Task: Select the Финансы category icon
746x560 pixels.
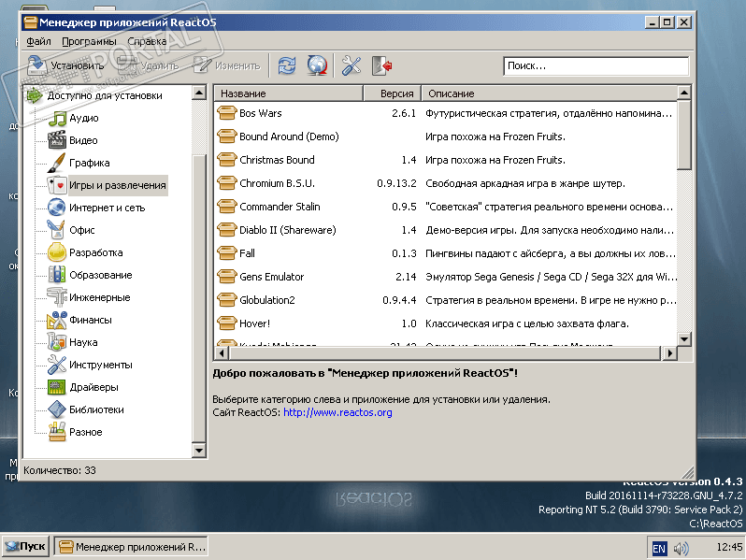Action: tap(57, 320)
